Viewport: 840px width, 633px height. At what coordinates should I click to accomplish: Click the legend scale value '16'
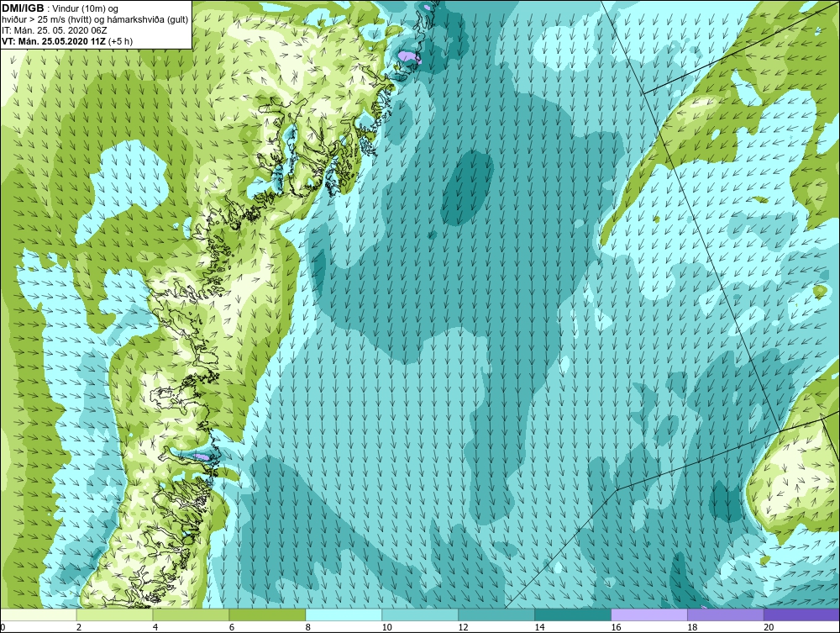616,627
